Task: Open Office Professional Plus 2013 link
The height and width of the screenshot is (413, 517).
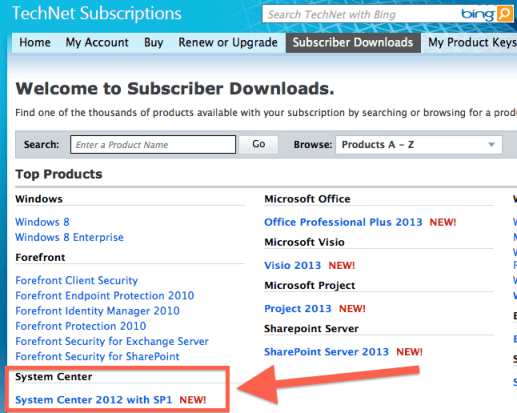Action: (x=343, y=222)
